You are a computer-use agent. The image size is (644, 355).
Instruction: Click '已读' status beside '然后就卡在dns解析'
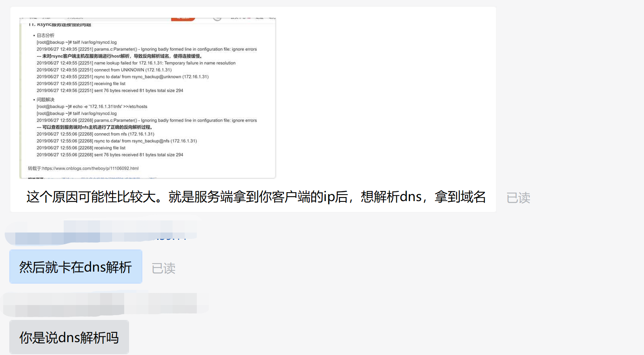pyautogui.click(x=163, y=268)
